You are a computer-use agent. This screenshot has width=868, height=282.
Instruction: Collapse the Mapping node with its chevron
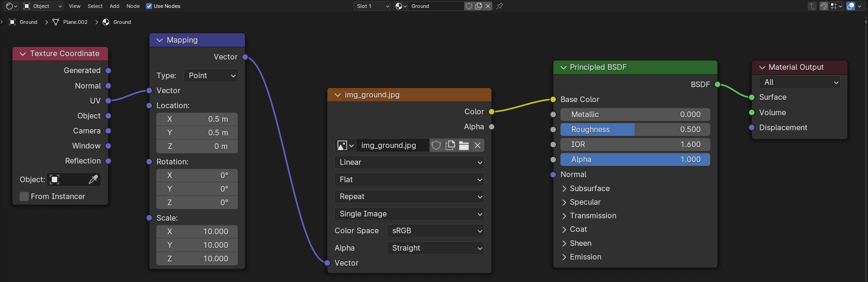[x=159, y=40]
